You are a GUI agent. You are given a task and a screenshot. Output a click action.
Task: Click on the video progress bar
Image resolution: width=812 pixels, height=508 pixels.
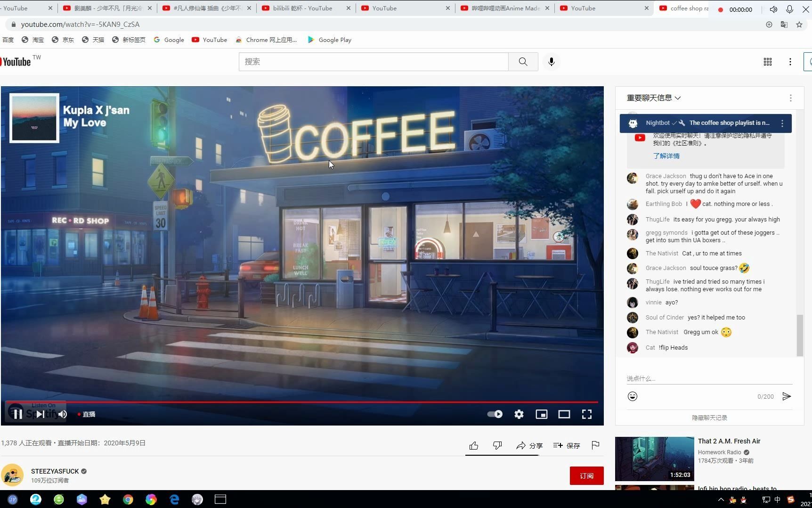coord(302,402)
